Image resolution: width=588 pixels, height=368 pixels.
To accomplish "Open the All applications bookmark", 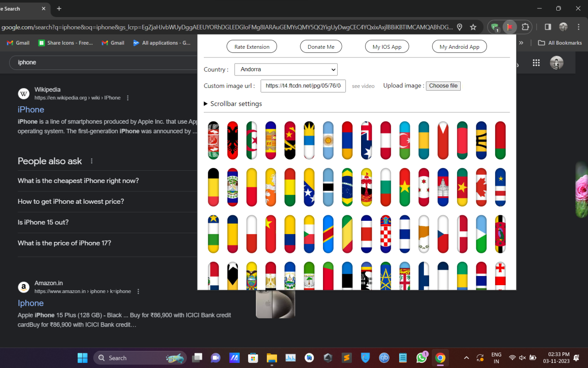I will [x=161, y=43].
